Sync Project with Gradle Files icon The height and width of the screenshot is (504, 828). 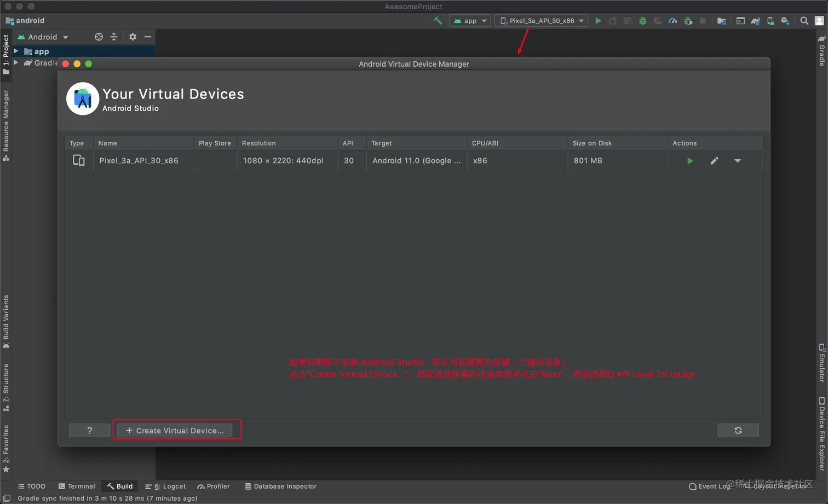coord(756,21)
